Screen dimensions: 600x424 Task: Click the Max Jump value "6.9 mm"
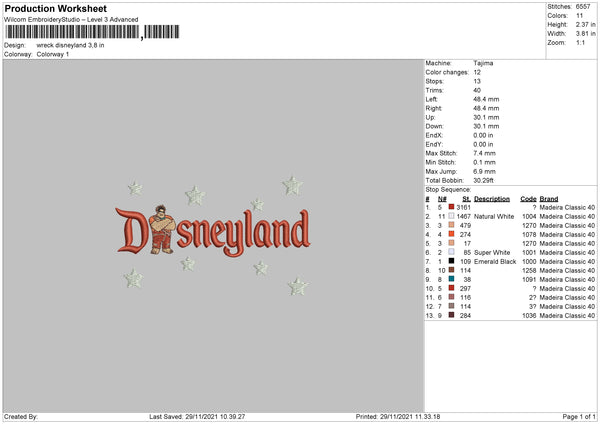tap(484, 171)
